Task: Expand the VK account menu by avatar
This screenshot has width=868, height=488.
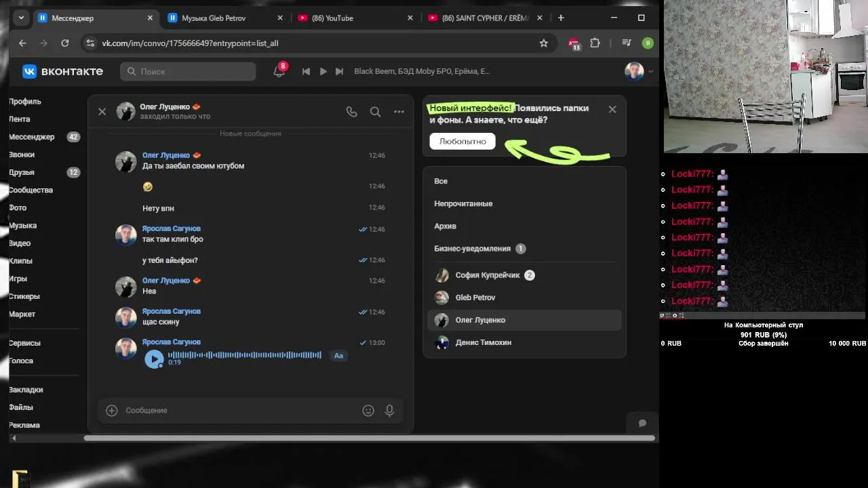Action: (639, 71)
